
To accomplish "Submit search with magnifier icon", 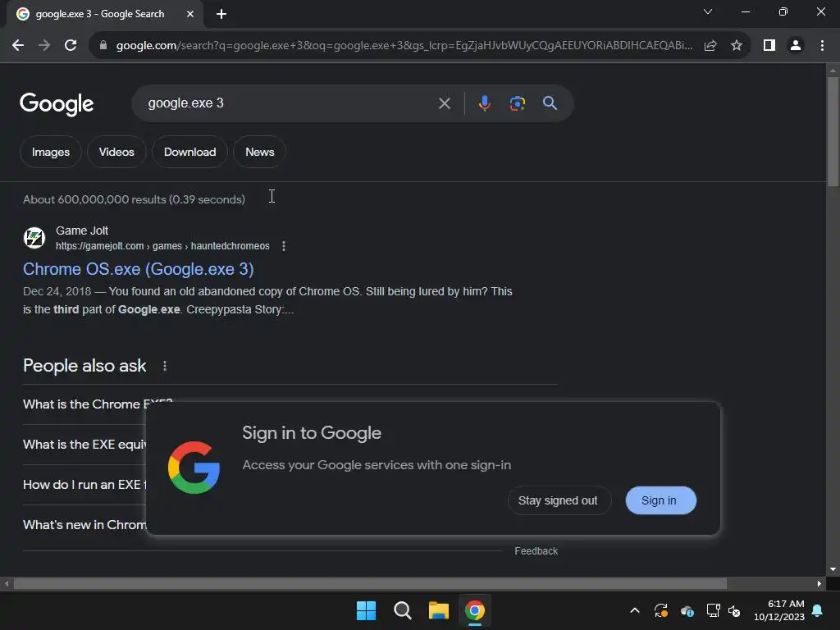I will coord(550,103).
